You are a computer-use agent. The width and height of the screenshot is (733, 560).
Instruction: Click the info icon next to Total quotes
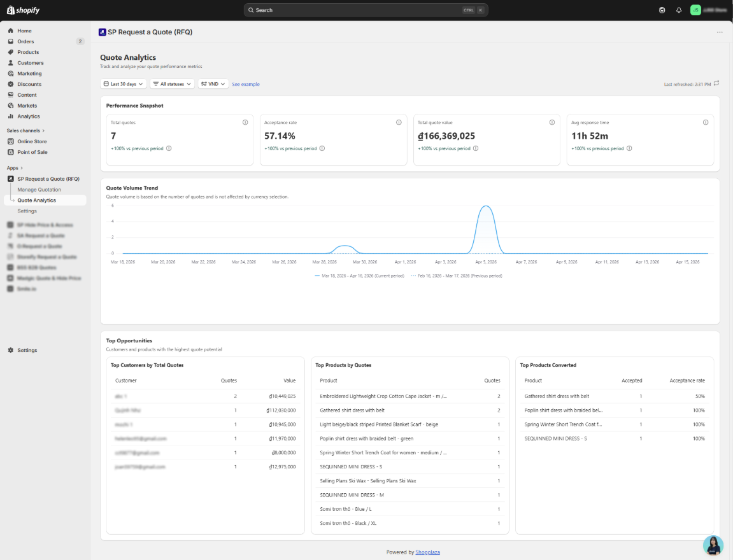click(x=246, y=122)
